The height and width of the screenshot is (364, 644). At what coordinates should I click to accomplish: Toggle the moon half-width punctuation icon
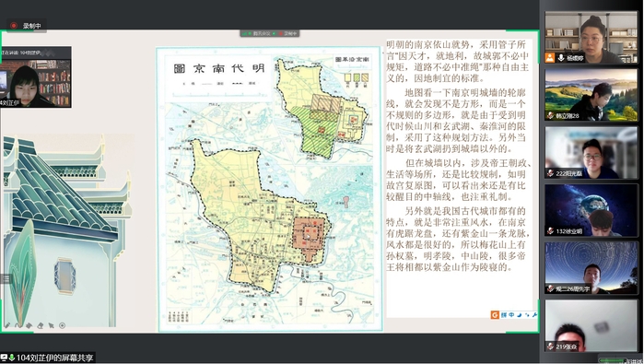pyautogui.click(x=520, y=315)
